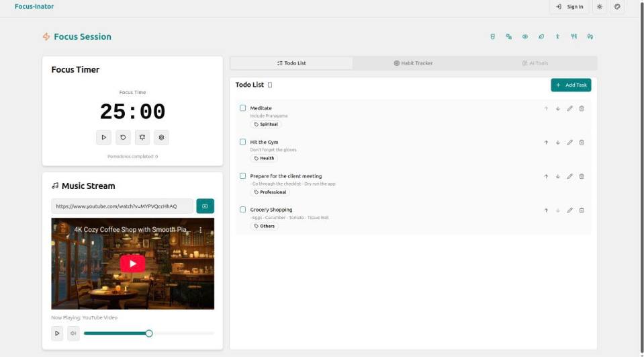The image size is (644, 357).
Task: Switch to the Habit Tracker tab
Action: click(413, 63)
